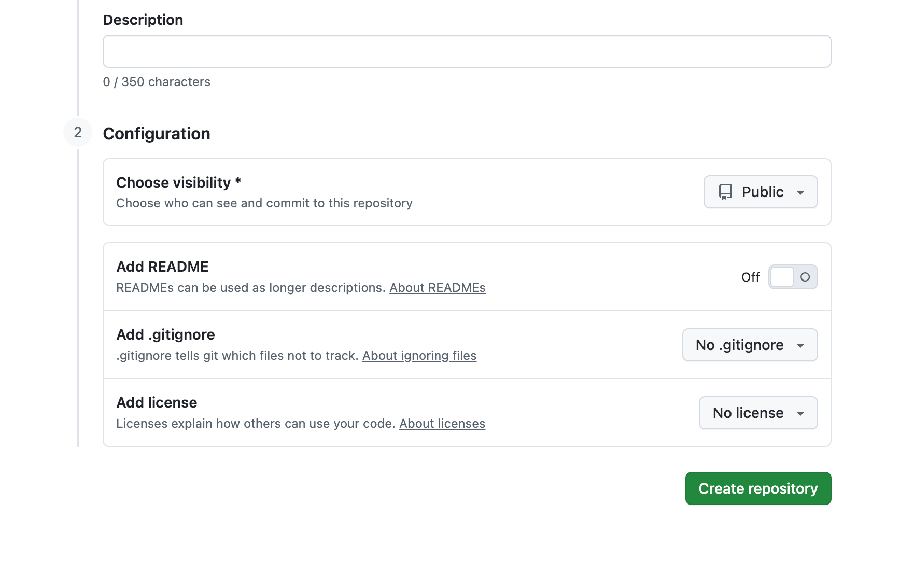Click the step 2 circle indicator
Screen dimensions: 900x588
78,133
